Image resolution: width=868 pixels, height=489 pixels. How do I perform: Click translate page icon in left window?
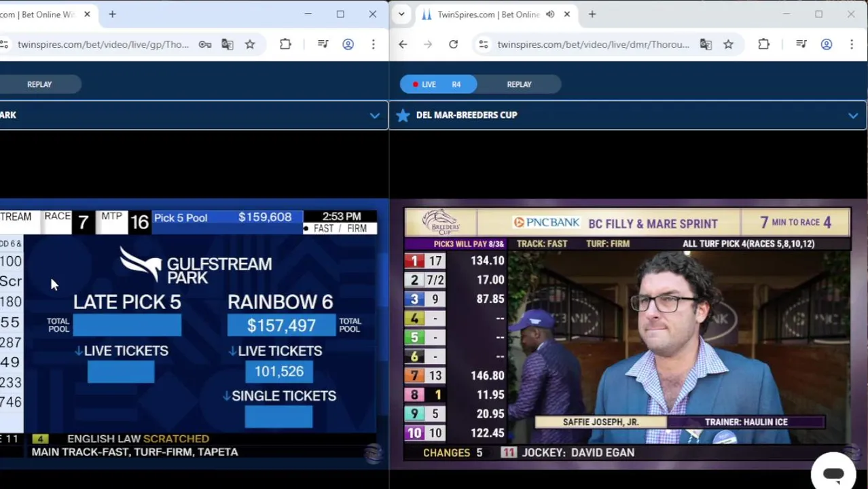(228, 44)
